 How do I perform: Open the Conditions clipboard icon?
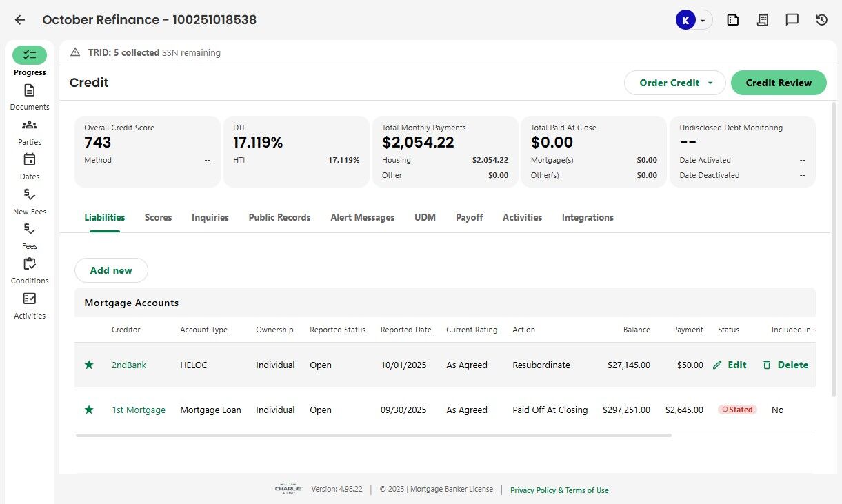coord(29,264)
